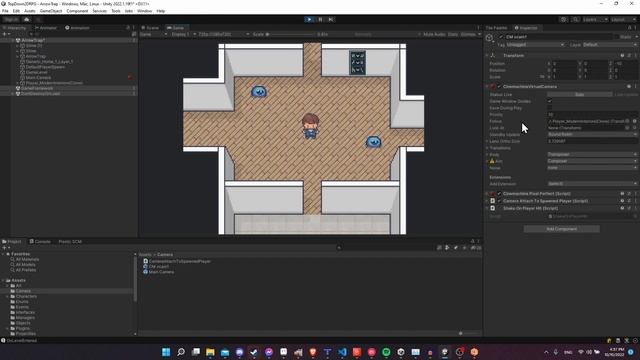Collapse the ArrowTrap scene root

[x=12, y=40]
